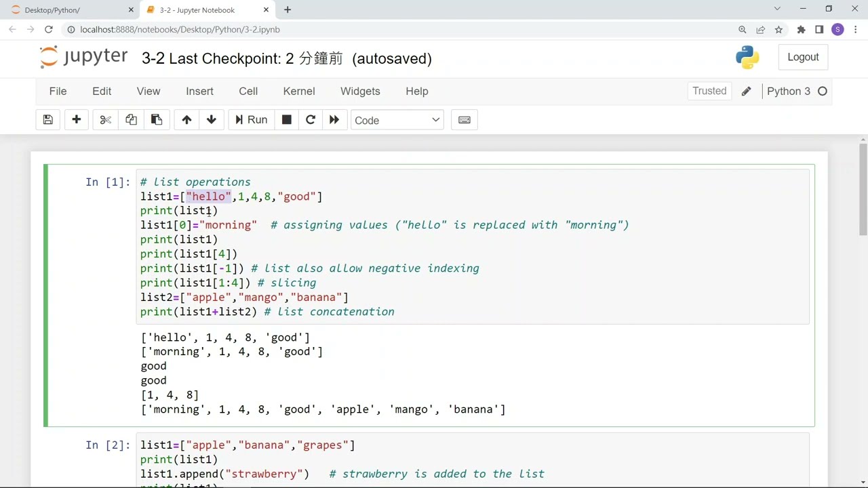Interrupt the kernel with stop icon
The height and width of the screenshot is (488, 868).
[287, 120]
